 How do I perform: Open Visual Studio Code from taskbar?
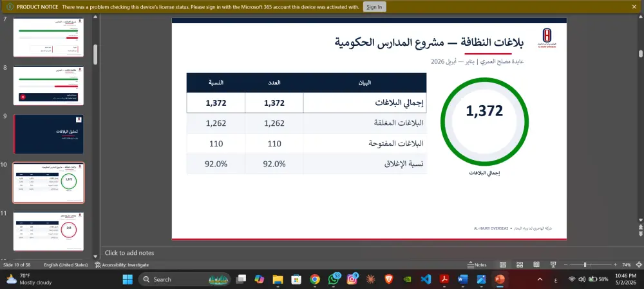click(x=426, y=279)
